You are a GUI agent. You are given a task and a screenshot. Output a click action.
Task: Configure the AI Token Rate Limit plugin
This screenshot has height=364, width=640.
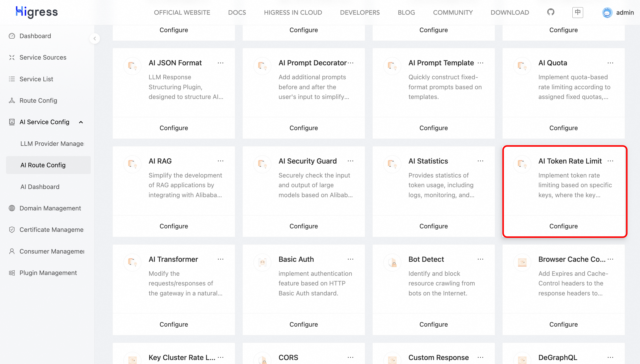(x=563, y=226)
